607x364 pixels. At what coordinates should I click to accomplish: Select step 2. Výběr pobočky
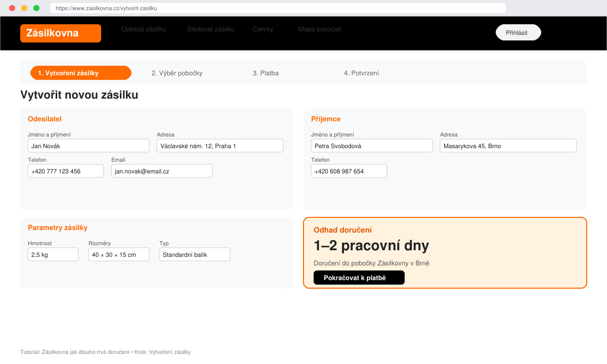tap(177, 73)
